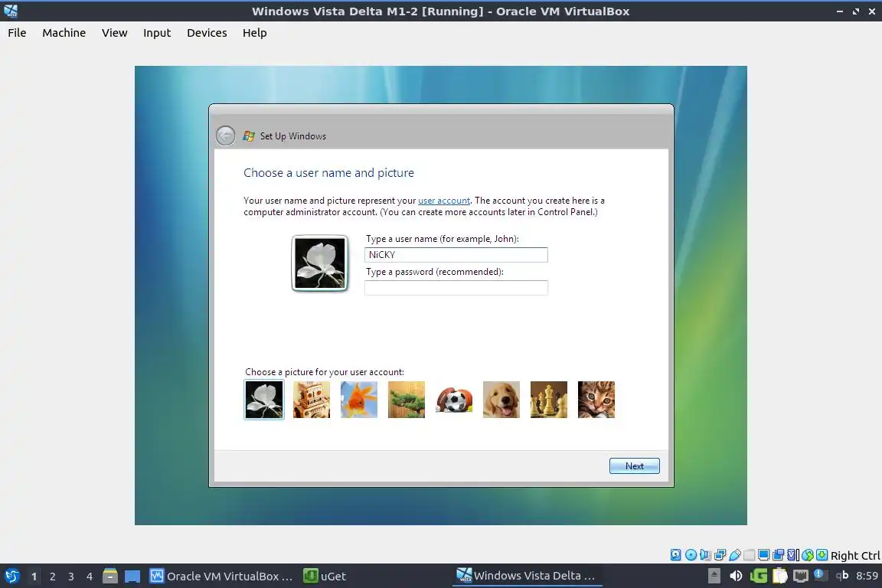Viewport: 882px width, 588px height.
Task: Click the clipboard manager tray icon
Action: point(780,576)
